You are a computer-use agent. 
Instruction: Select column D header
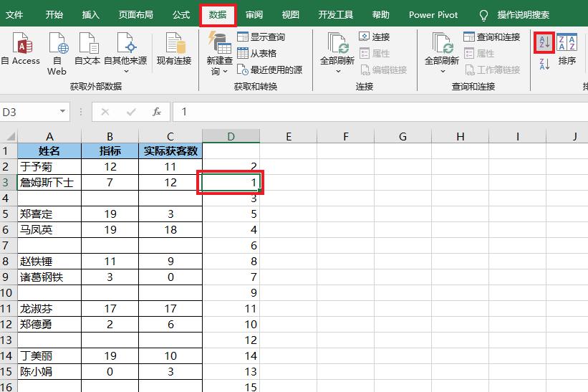231,136
